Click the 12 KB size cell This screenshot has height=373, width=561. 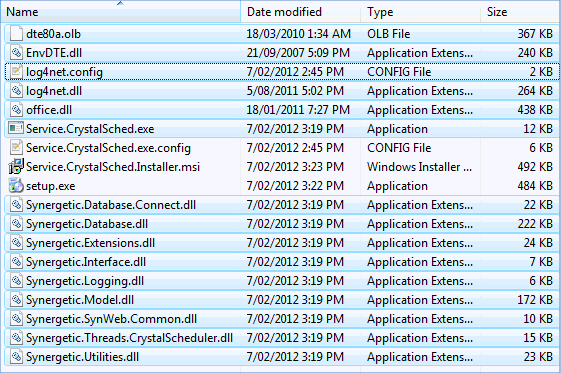[x=538, y=129]
